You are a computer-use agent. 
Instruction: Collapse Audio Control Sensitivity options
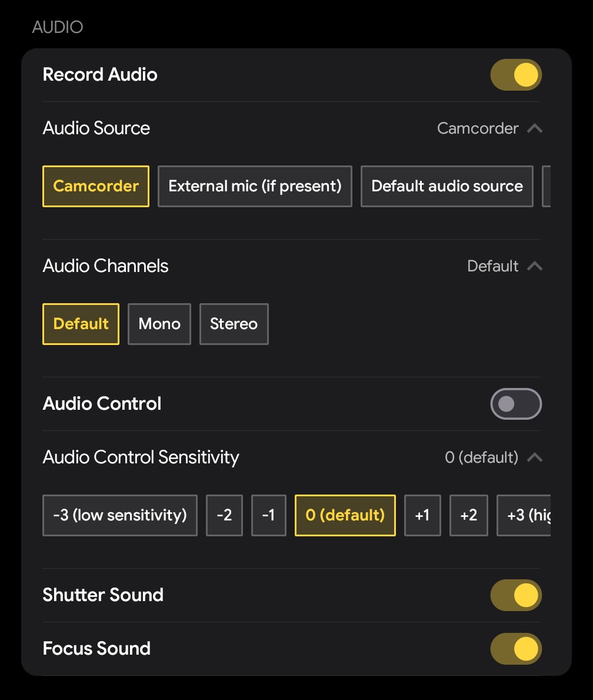point(535,457)
